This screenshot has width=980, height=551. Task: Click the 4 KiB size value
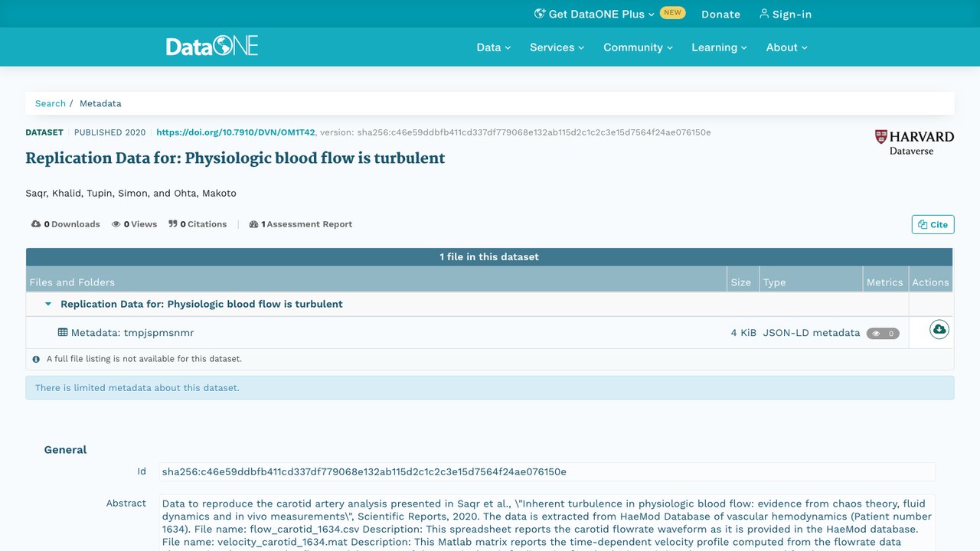[x=743, y=333]
